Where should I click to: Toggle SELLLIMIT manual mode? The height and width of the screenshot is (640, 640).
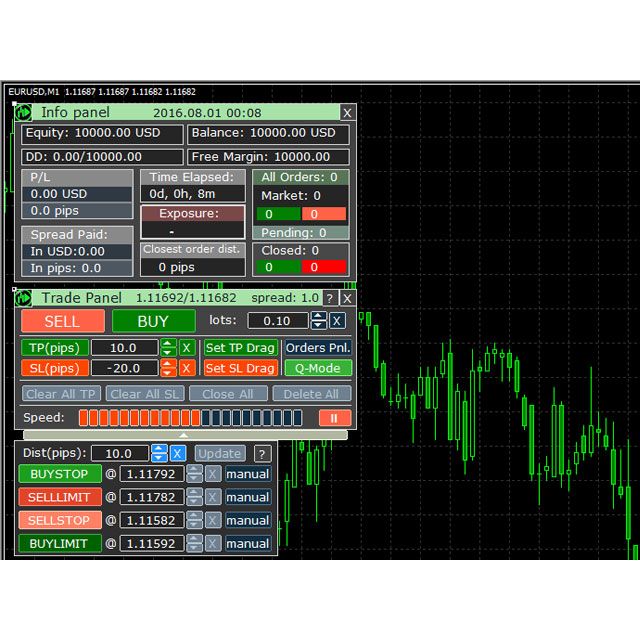pyautogui.click(x=248, y=497)
